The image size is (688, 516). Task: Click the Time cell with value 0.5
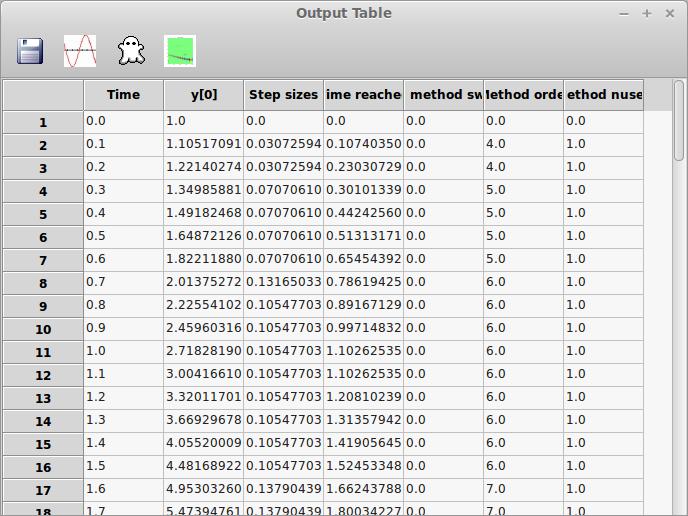tap(123, 236)
